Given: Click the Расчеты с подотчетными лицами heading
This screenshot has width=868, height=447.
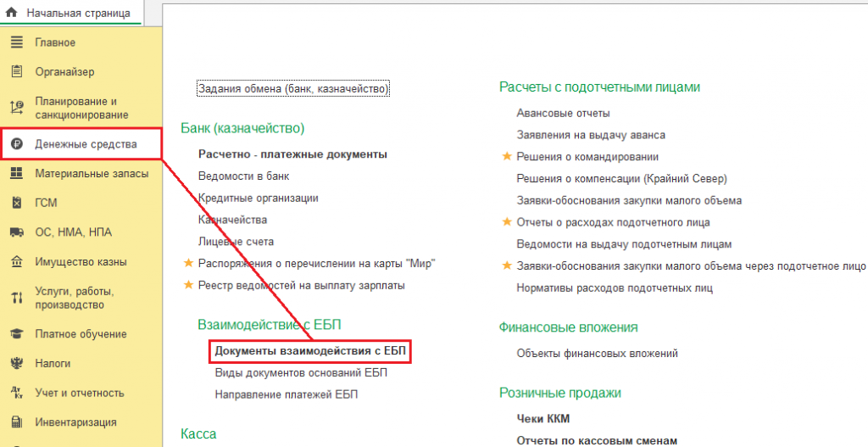Looking at the screenshot, I should click(x=599, y=87).
